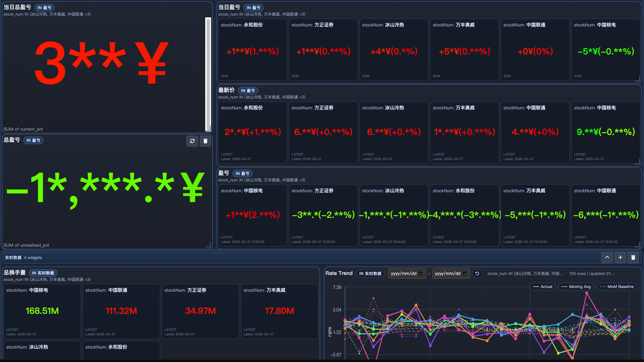Collapse the 实时数据 section with chevron
Image resolution: width=644 pixels, height=362 pixels.
(607, 257)
